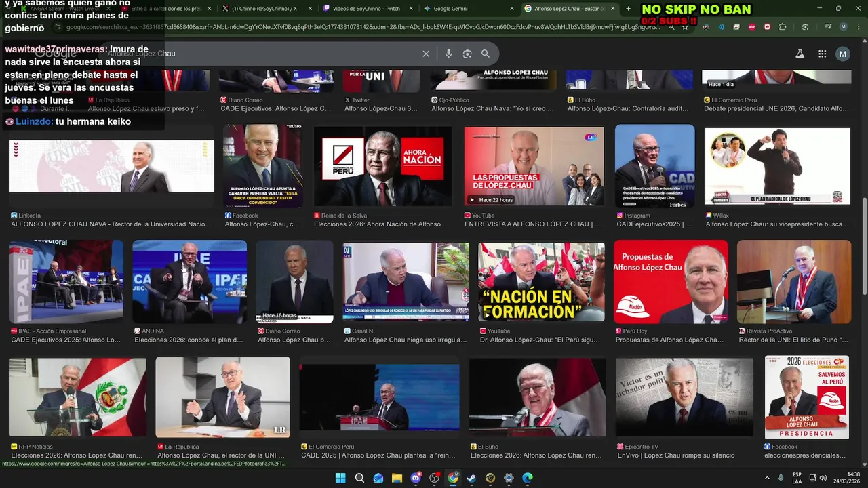Viewport: 868px width, 488px height.
Task: Click caption ENTREVISTA A ALFONSO LÓPEZ CHAU
Action: (532, 224)
